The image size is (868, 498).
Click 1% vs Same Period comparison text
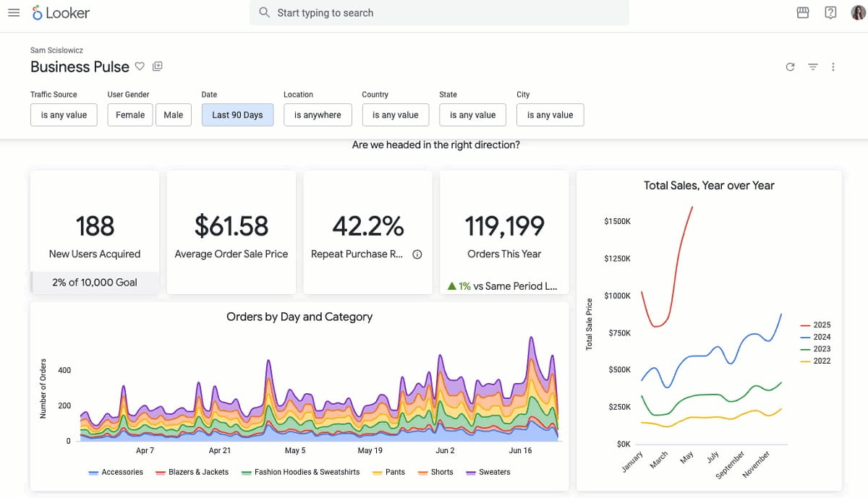point(502,286)
